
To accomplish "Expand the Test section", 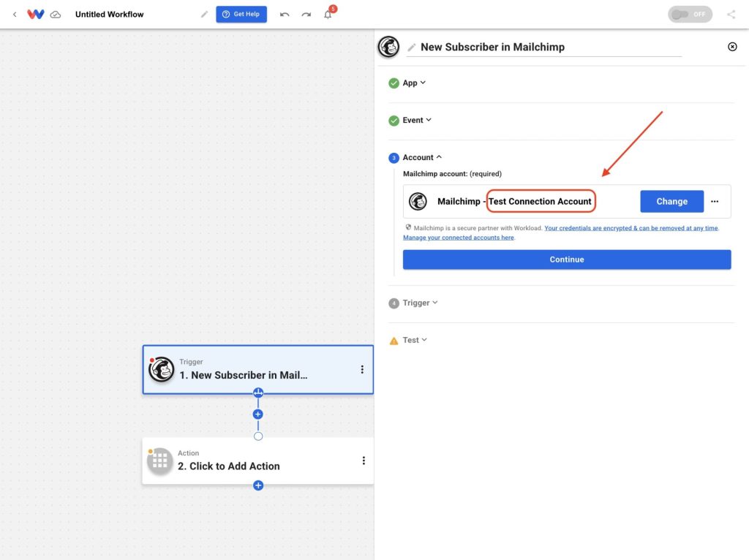I will 415,340.
